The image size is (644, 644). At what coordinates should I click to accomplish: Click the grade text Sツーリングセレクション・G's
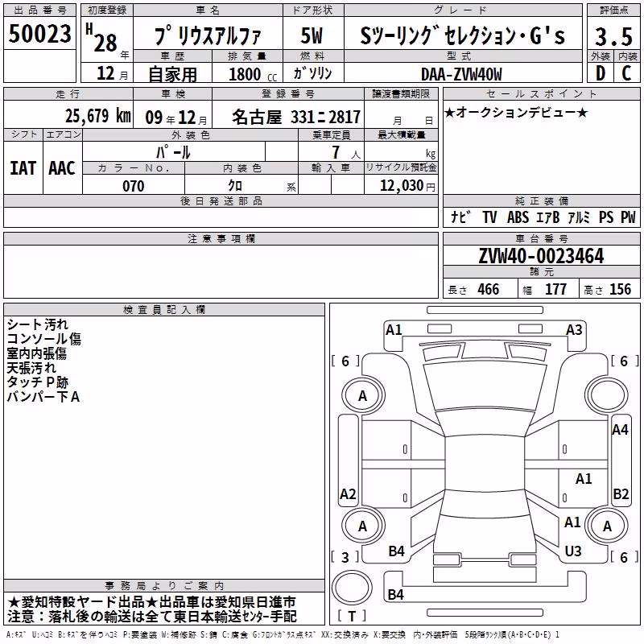pyautogui.click(x=462, y=35)
